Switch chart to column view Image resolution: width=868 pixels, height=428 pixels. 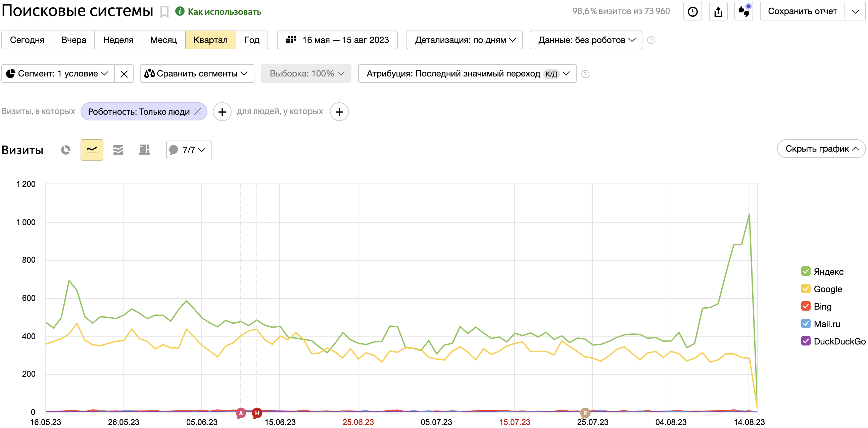(x=145, y=150)
